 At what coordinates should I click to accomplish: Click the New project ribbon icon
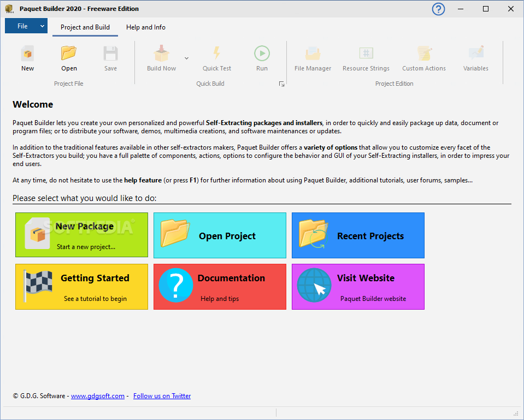pos(27,54)
